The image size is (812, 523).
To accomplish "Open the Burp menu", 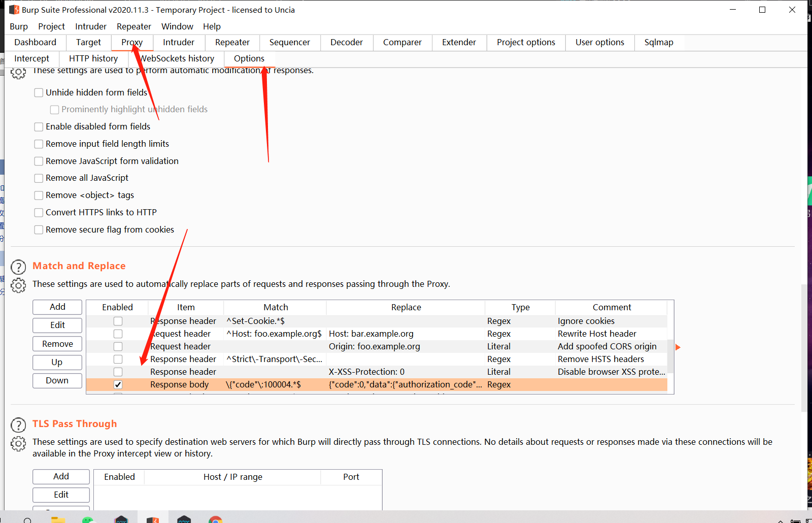I will click(19, 26).
